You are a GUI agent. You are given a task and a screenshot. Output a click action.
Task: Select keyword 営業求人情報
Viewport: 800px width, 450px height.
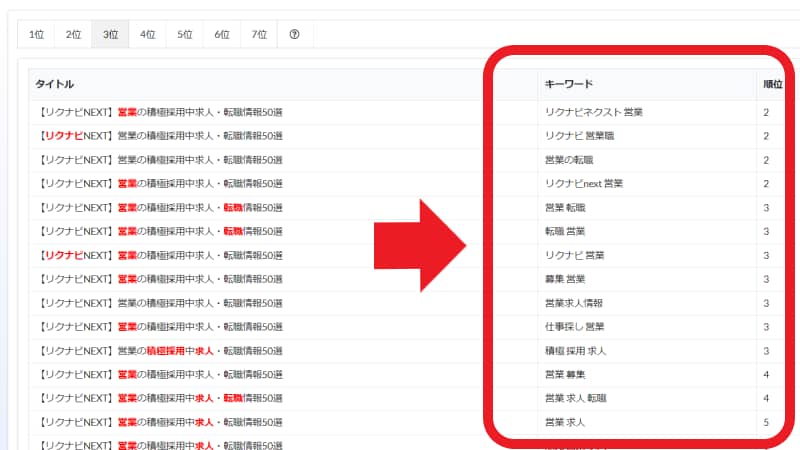coord(574,303)
